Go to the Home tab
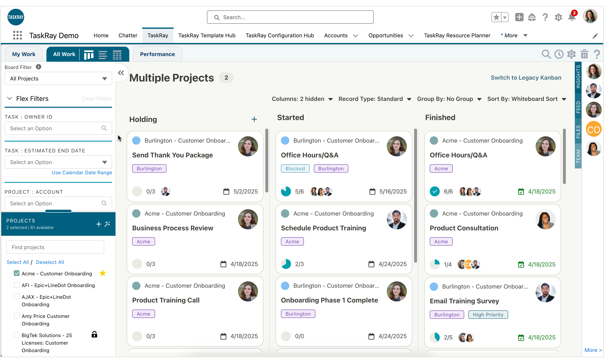604x364 pixels. coord(101,35)
